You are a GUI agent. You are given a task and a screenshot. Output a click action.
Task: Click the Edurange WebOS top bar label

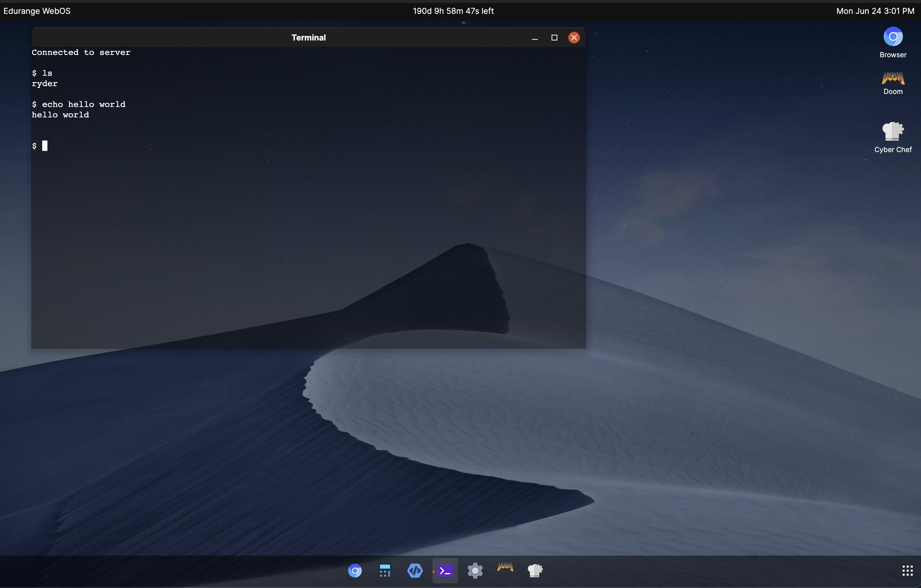[x=37, y=11]
